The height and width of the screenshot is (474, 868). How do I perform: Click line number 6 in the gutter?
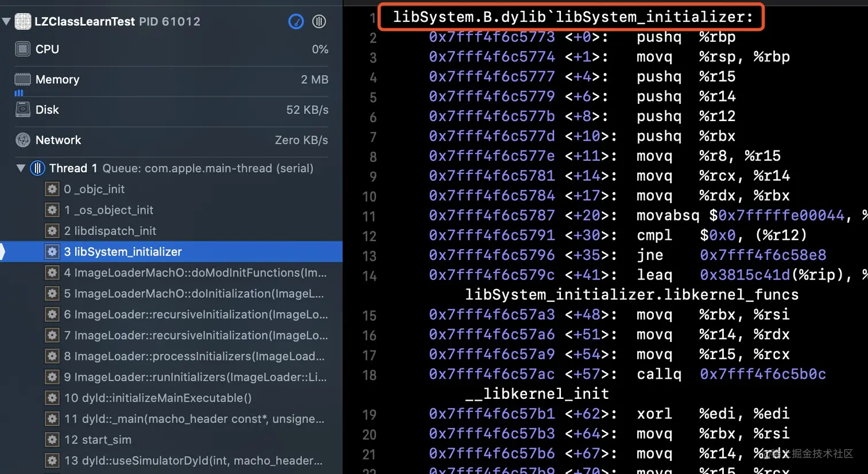pos(373,117)
